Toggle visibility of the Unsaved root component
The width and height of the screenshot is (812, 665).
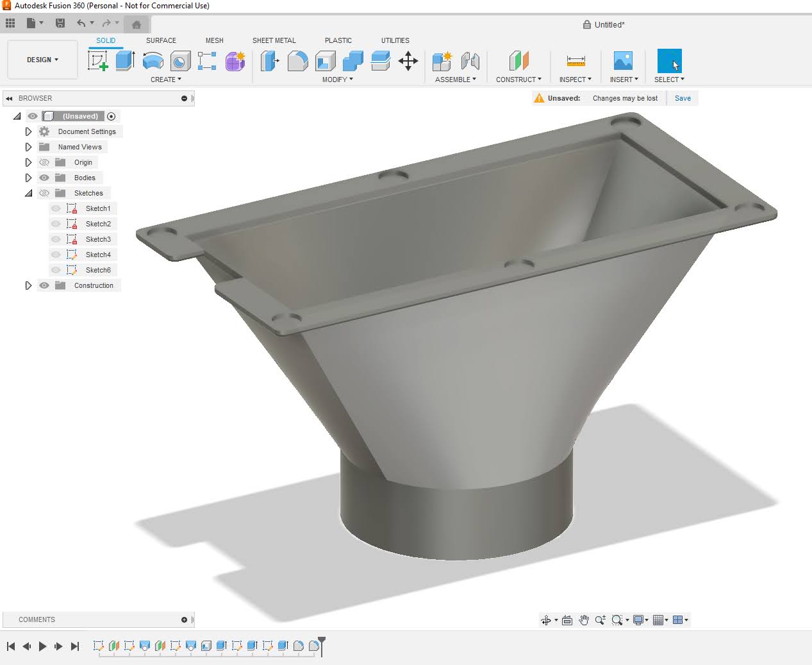[32, 116]
